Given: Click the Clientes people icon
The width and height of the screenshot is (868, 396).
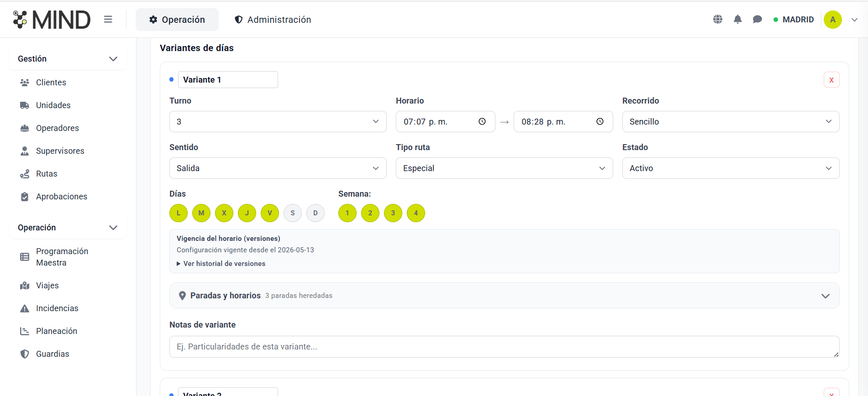Looking at the screenshot, I should (25, 83).
